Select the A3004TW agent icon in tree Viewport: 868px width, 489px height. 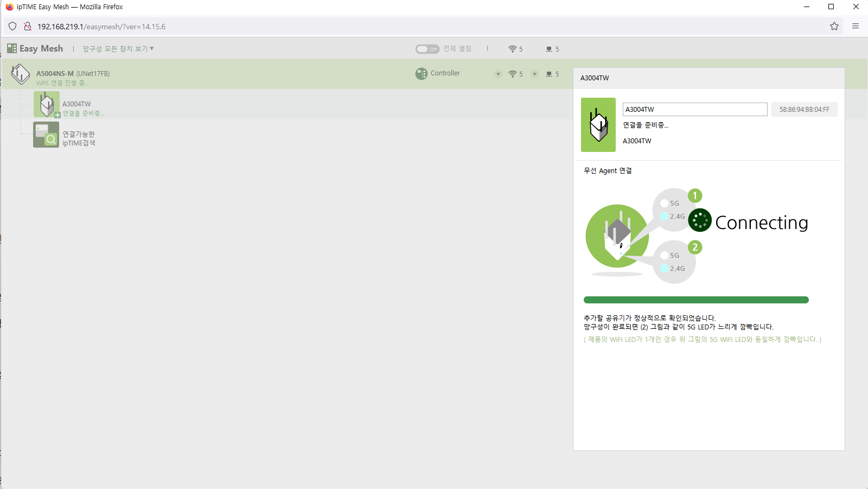[x=47, y=104]
